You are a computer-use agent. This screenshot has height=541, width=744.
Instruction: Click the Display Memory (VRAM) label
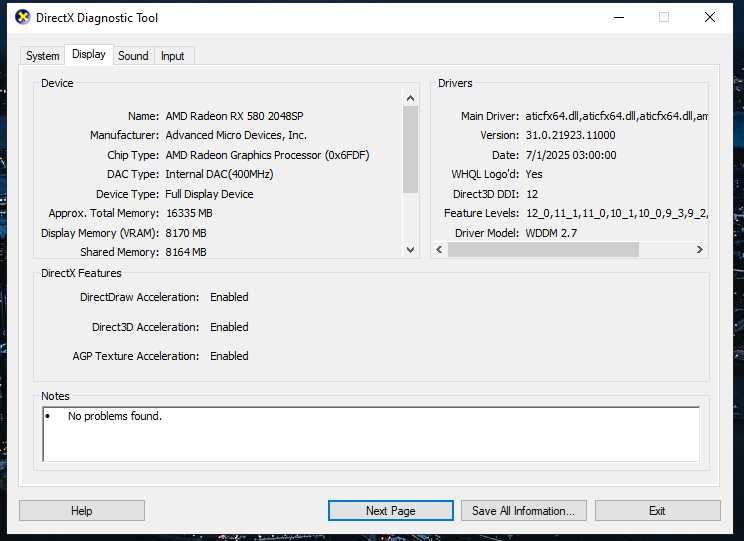(x=100, y=233)
